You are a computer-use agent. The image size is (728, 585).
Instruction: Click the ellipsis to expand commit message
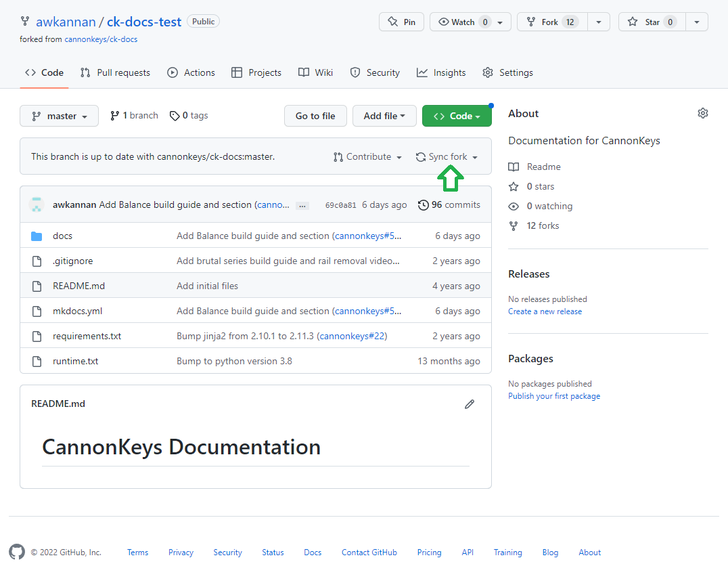point(302,205)
